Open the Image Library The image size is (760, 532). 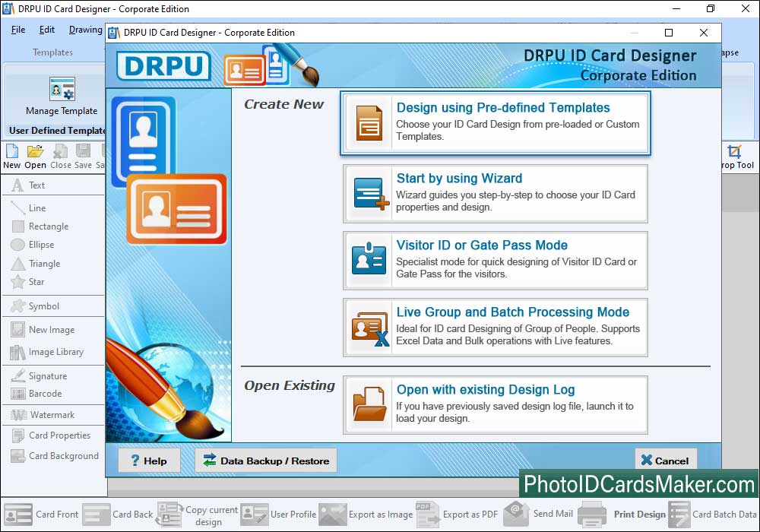point(47,352)
